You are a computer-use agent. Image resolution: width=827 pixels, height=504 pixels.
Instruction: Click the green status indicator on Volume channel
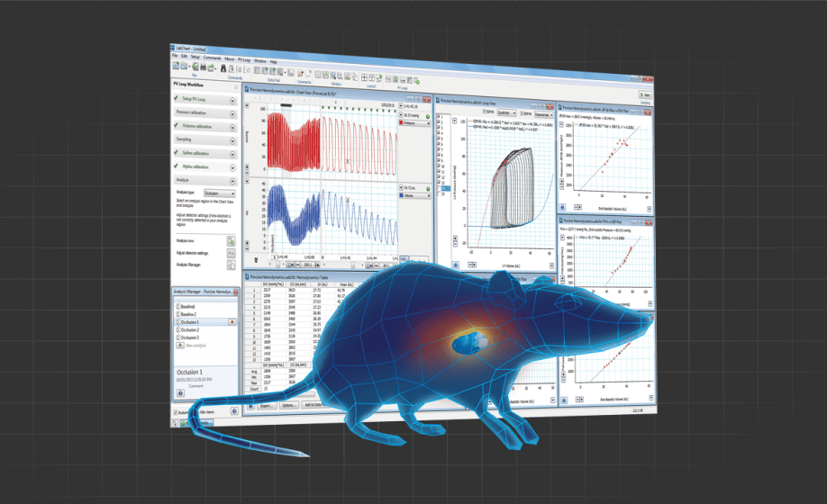pos(428,188)
